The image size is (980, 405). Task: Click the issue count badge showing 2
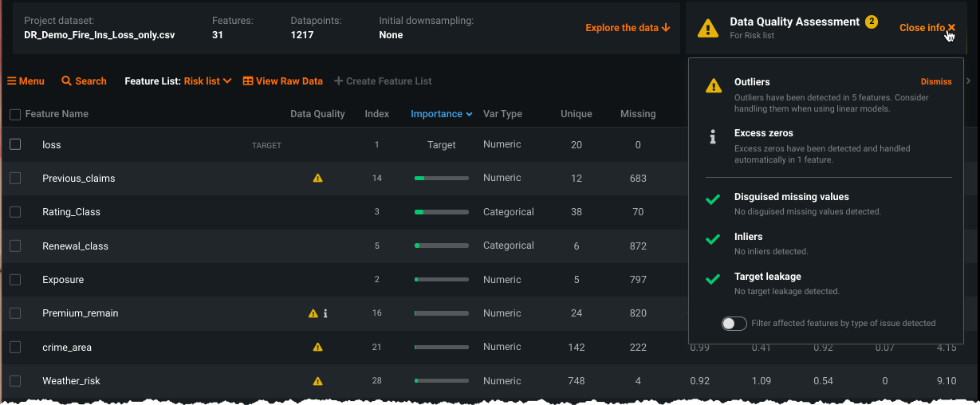click(x=872, y=22)
